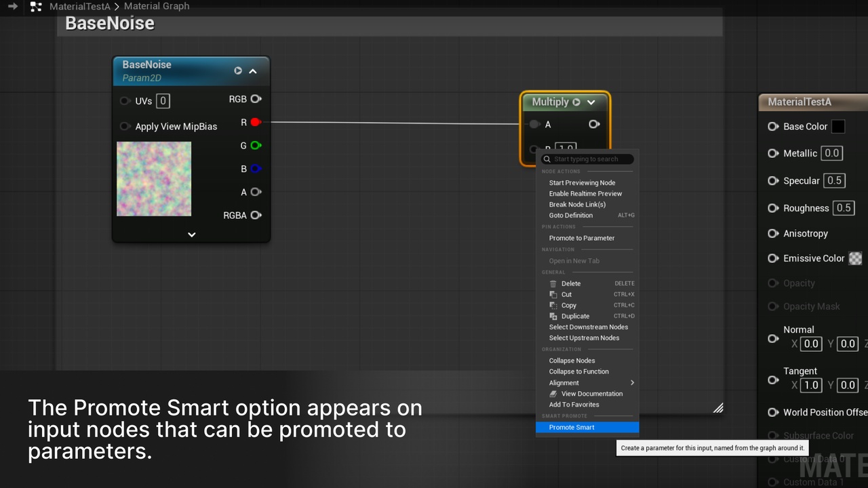
Task: Select Break Node Link(s)
Action: click(587, 205)
